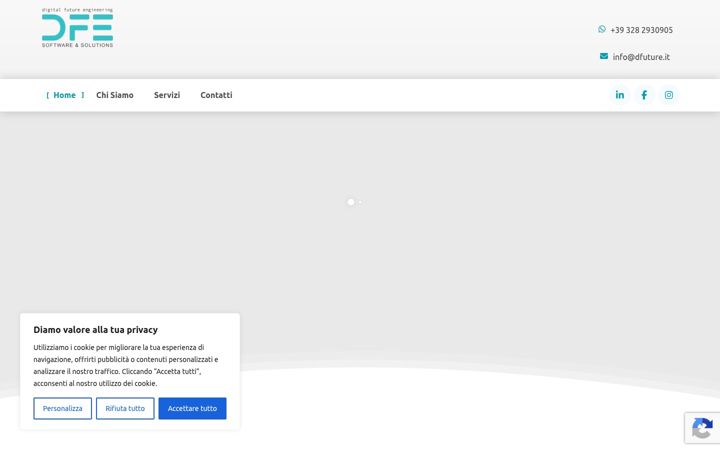The image size is (720, 450).
Task: Open the Servizi menu item
Action: coord(167,95)
